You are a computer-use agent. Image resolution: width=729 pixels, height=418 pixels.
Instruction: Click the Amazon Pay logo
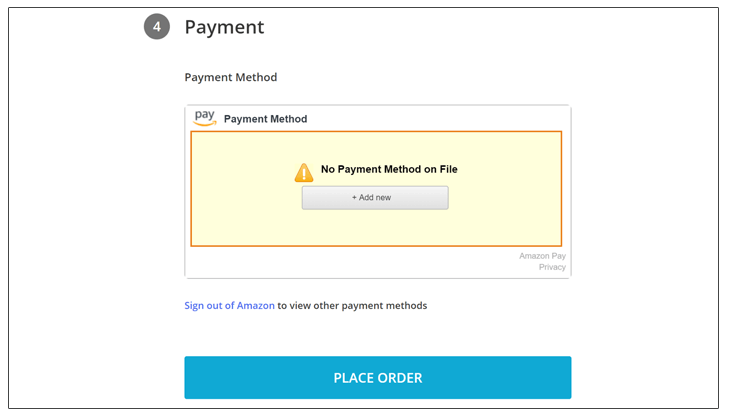point(205,118)
